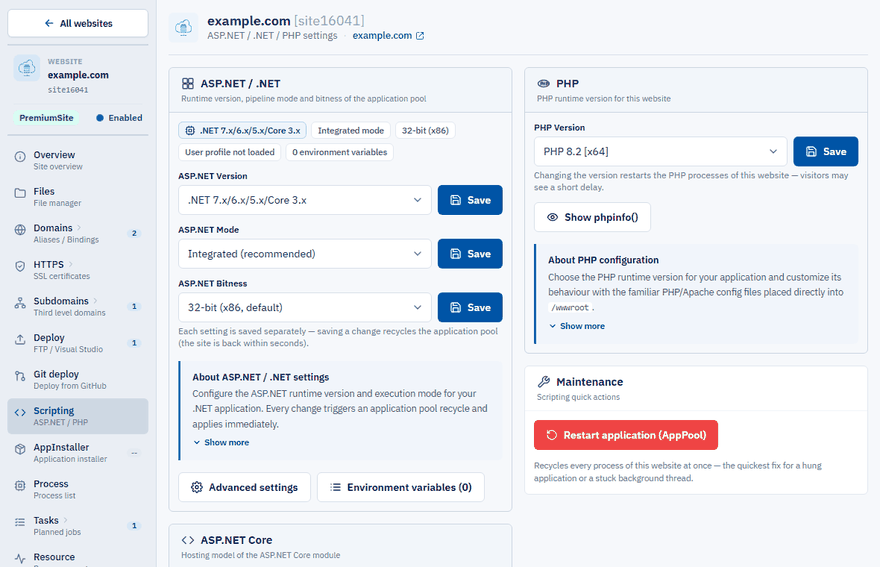The image size is (880, 567).
Task: Save the ASP.NET Bitness setting
Action: (470, 307)
